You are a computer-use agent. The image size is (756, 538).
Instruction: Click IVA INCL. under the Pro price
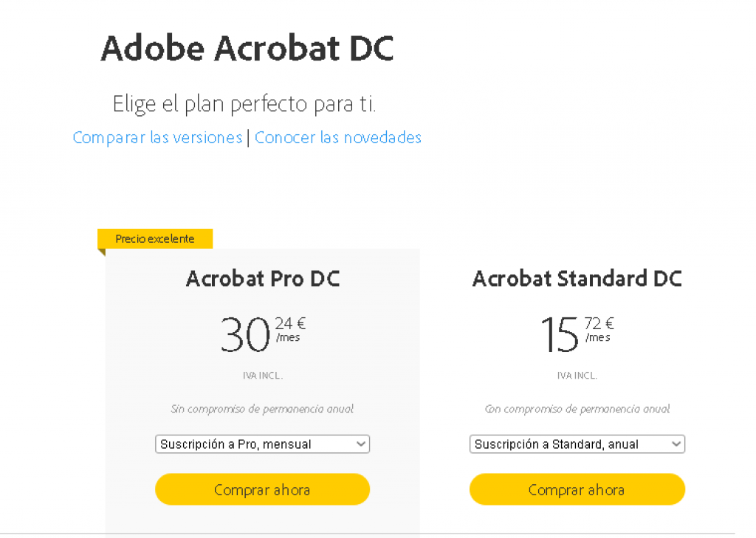coord(263,376)
